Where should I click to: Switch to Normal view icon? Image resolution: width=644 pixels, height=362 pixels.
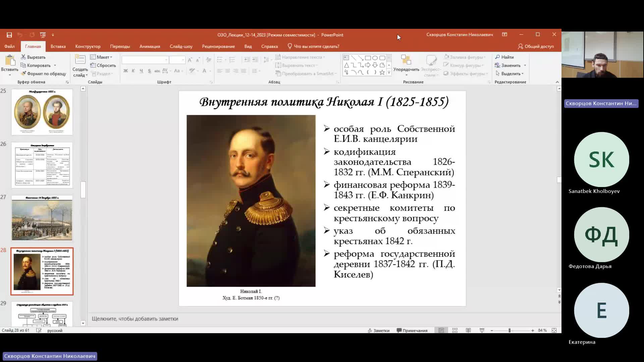pos(441,330)
